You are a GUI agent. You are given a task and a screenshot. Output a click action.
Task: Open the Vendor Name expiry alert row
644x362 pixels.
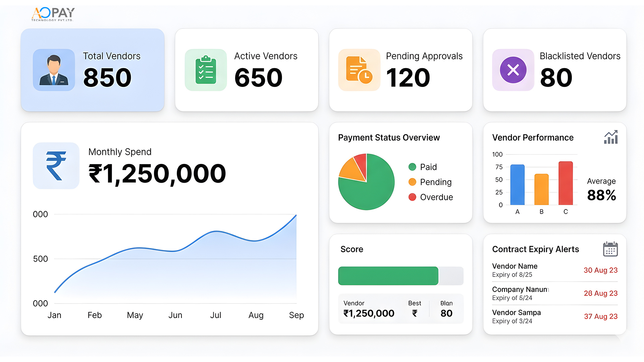pos(555,270)
